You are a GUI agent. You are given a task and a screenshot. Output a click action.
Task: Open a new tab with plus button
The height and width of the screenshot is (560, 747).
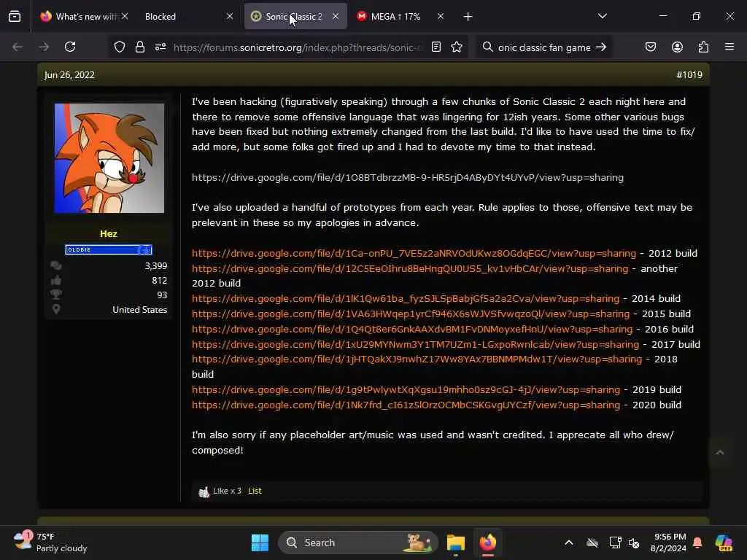pyautogui.click(x=468, y=17)
